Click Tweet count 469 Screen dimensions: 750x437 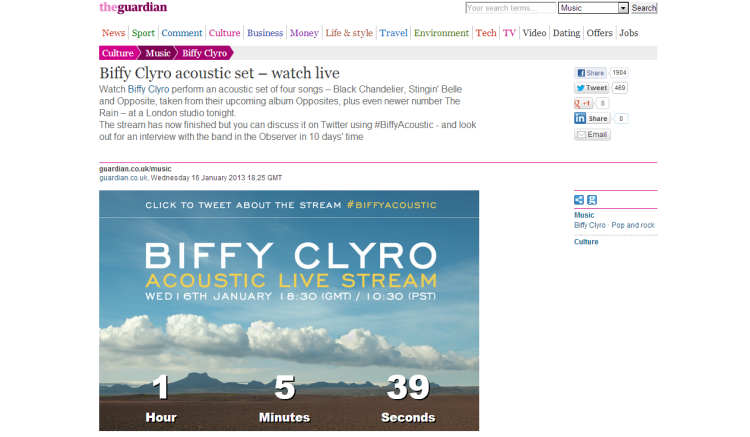620,88
